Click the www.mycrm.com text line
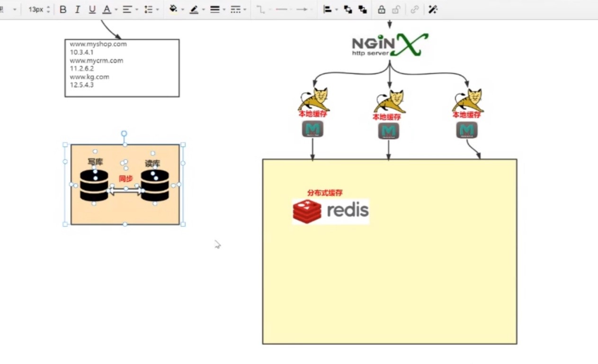598x364 pixels. click(97, 61)
